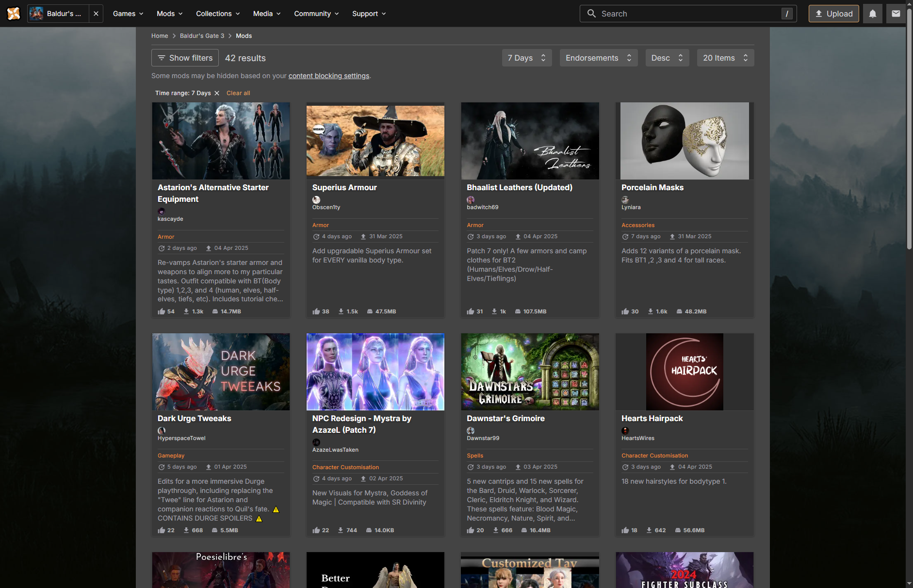Click the Show filters button
The width and height of the screenshot is (913, 588).
[185, 58]
